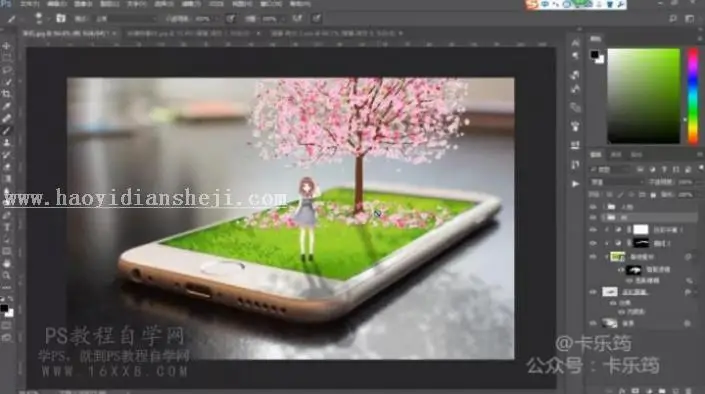Hide the adjustment layer with white mask
The width and height of the screenshot is (705, 394).
pos(593,230)
